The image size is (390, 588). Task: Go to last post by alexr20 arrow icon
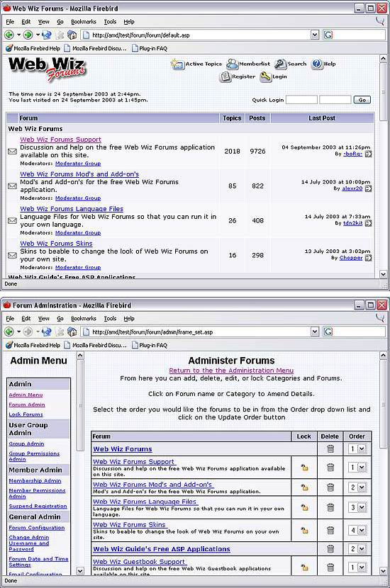coord(368,188)
